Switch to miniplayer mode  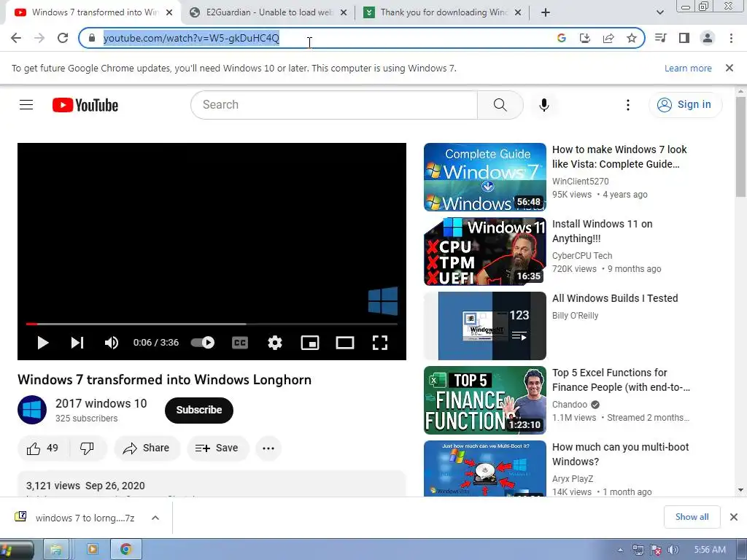pos(310,343)
